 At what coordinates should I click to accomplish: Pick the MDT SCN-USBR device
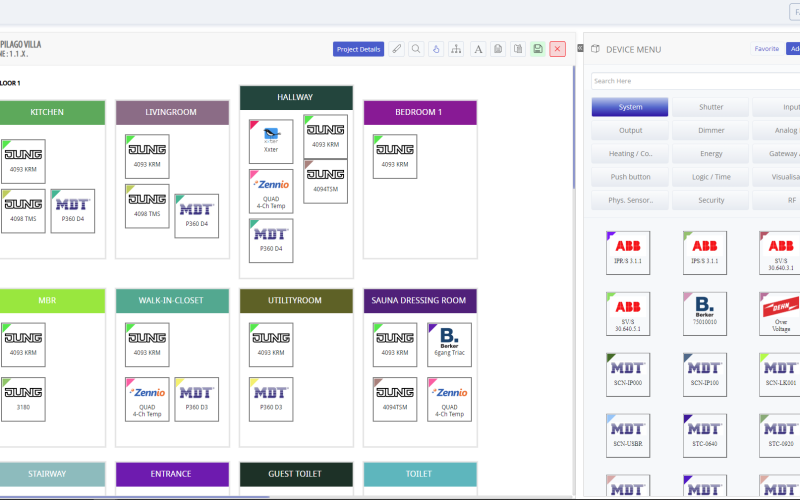tap(628, 436)
